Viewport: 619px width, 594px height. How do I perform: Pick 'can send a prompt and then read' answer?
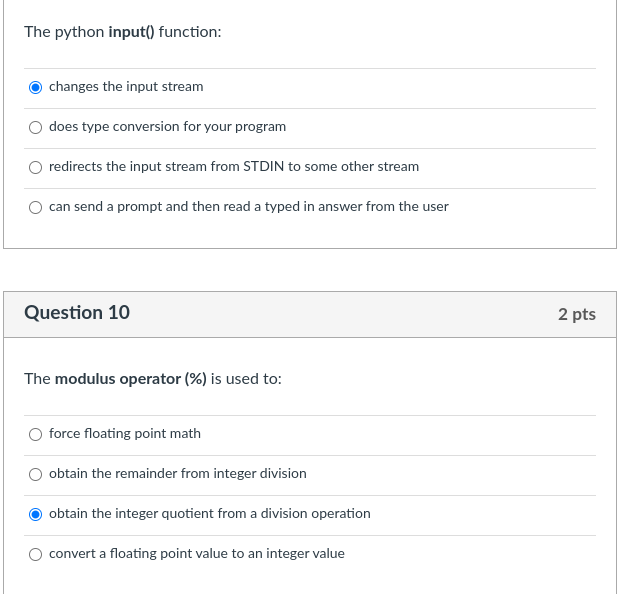pyautogui.click(x=35, y=207)
